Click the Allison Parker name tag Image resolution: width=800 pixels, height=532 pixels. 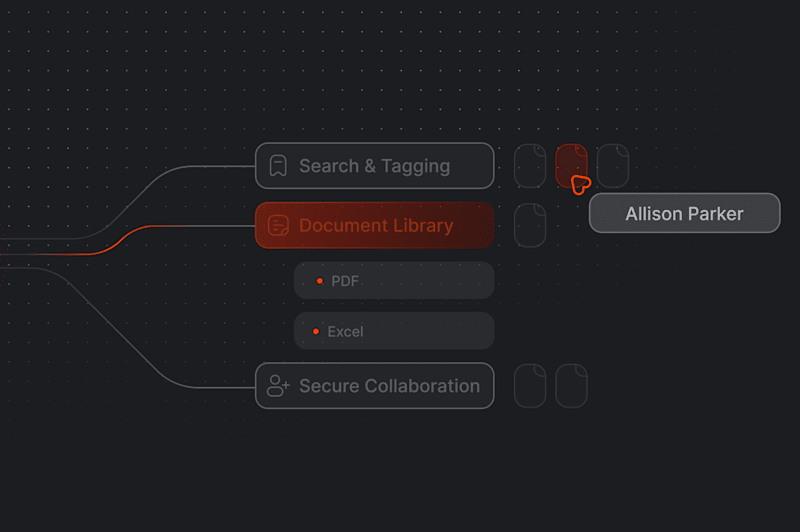[x=684, y=213]
